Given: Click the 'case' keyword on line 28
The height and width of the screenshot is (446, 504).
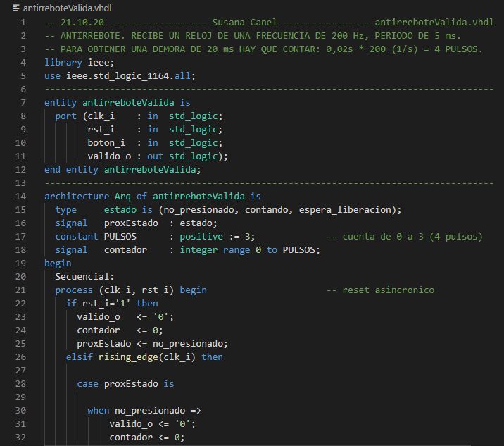Looking at the screenshot, I should pyautogui.click(x=87, y=383).
